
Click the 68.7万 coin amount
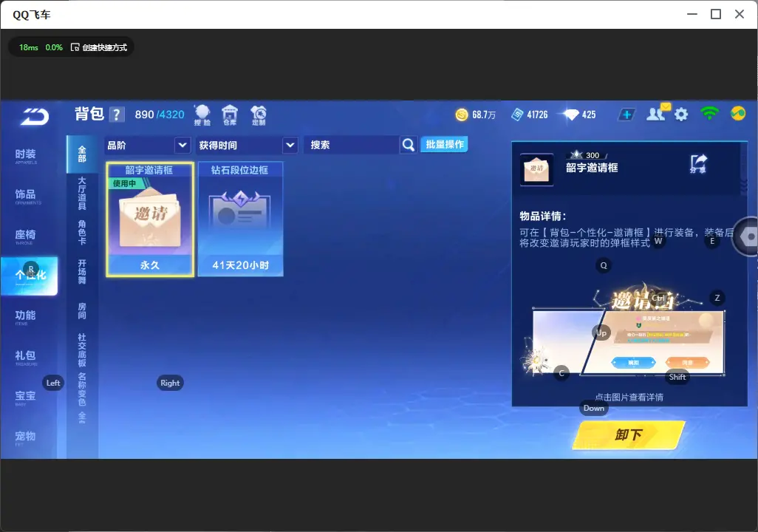pyautogui.click(x=484, y=115)
